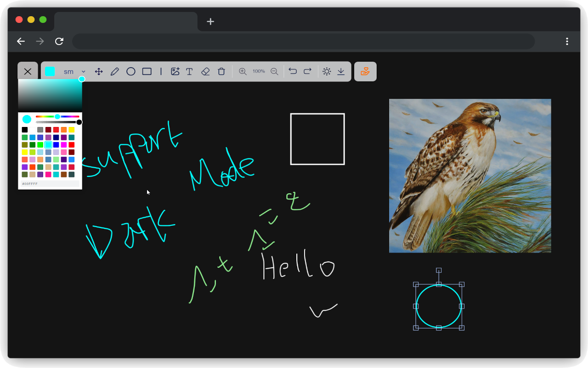
Task: Select the Line tool
Action: (161, 71)
